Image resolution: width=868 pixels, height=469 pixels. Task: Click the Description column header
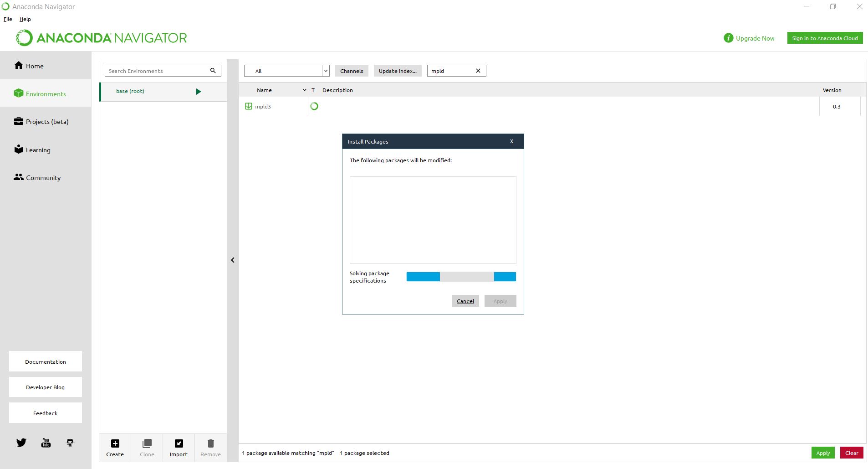click(337, 90)
